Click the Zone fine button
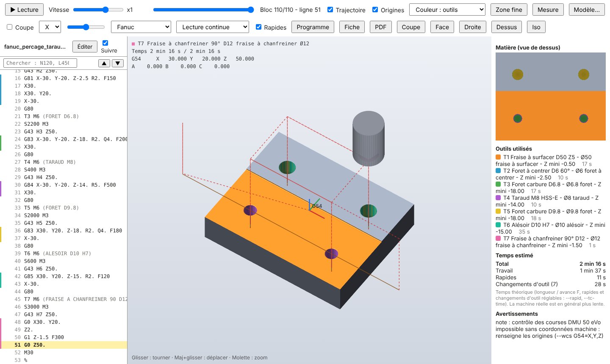 point(509,10)
